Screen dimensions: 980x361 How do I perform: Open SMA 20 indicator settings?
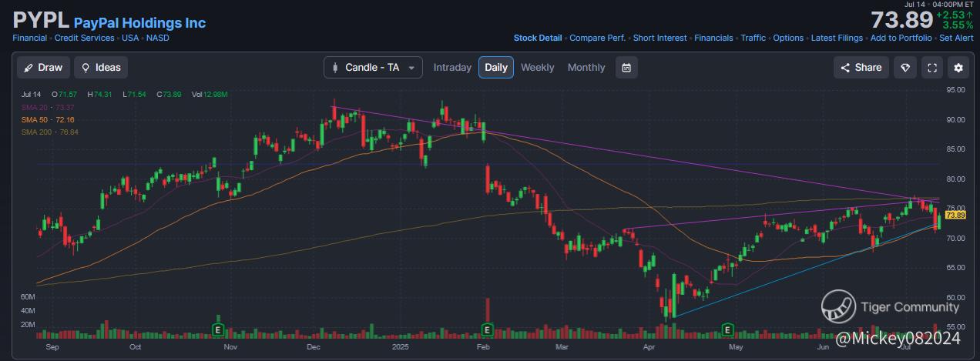tap(48, 107)
